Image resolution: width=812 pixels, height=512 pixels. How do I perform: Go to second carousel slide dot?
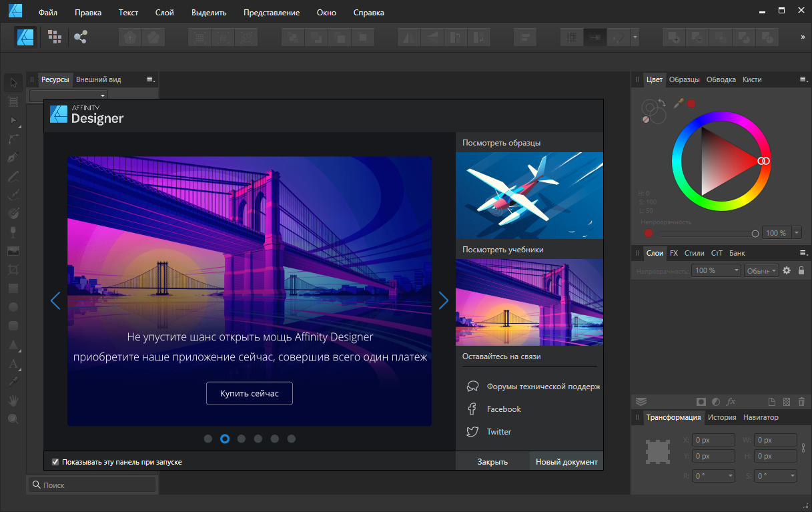click(225, 439)
